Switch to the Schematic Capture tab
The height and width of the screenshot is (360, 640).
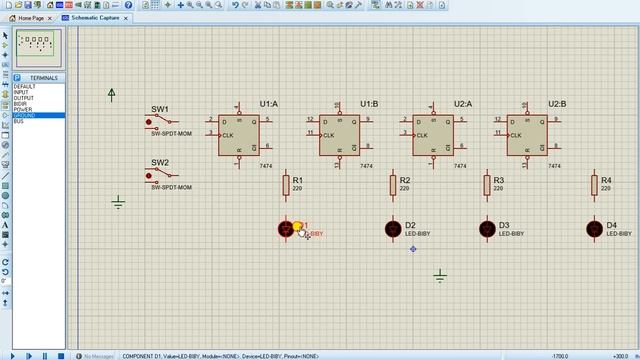(x=95, y=18)
